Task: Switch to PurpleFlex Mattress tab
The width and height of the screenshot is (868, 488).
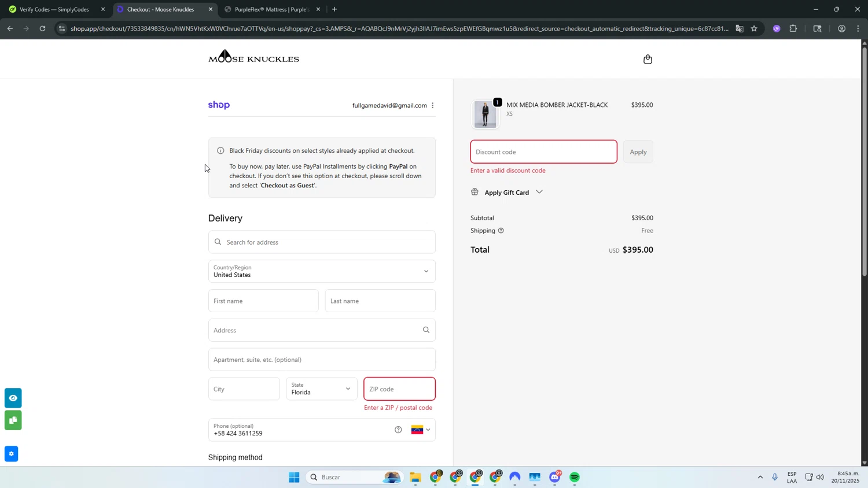Action: click(x=272, y=9)
